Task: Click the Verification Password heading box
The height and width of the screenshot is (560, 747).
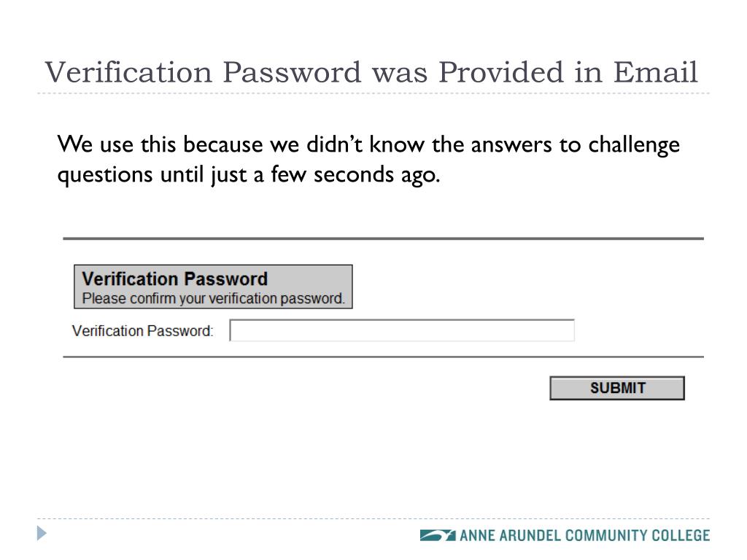Action: coord(213,287)
